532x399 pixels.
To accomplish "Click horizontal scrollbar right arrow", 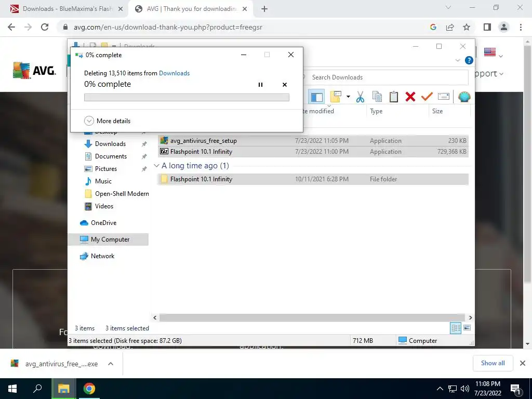I will [x=470, y=317].
